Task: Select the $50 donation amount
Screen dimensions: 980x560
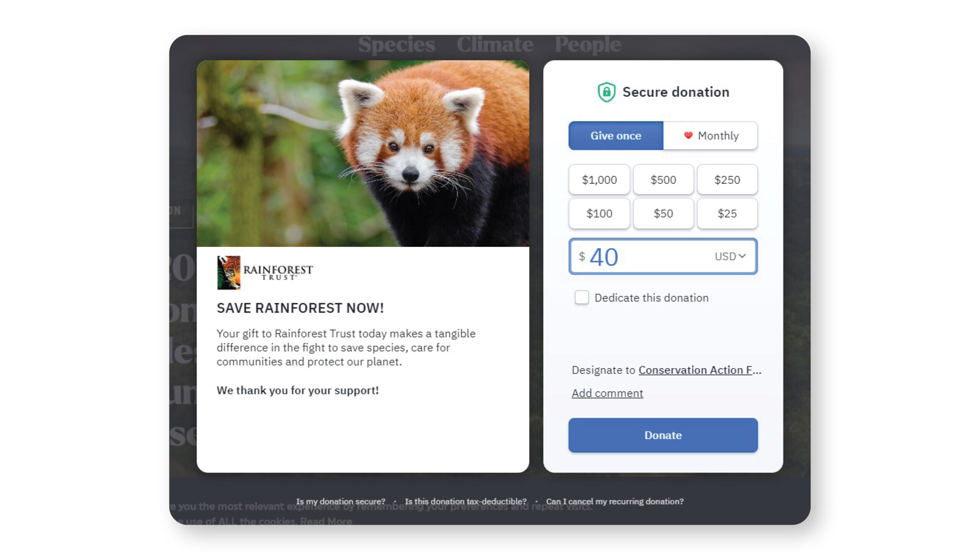Action: coord(663,214)
